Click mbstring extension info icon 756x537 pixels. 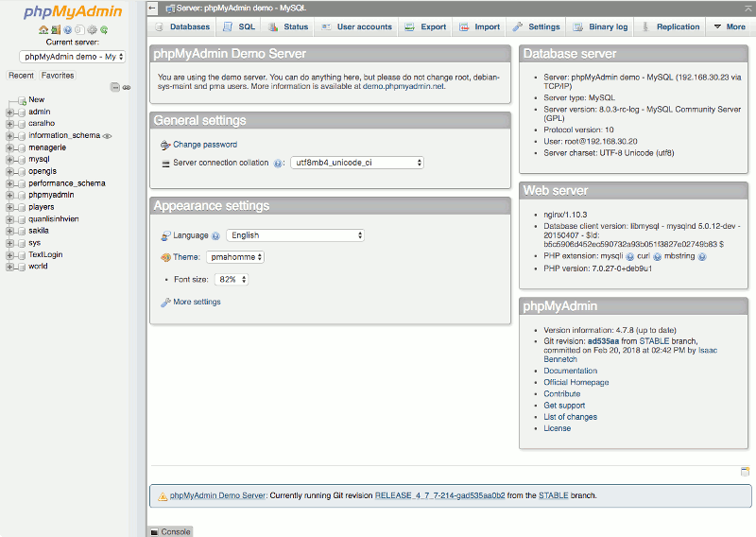coord(702,256)
